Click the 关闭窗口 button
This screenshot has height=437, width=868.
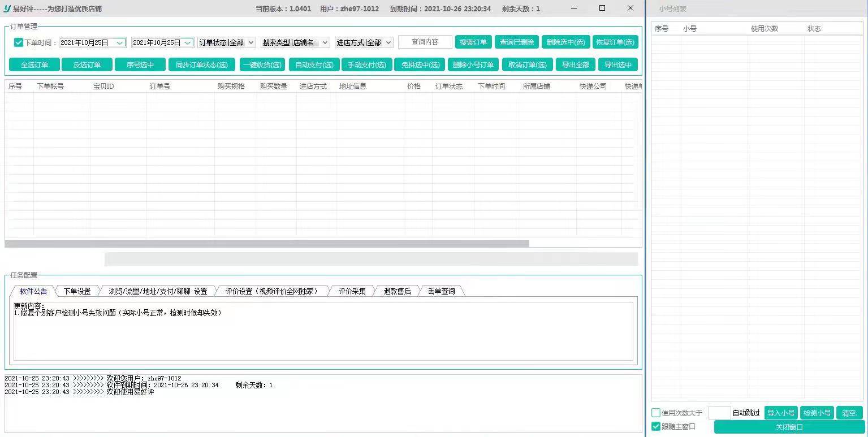click(789, 427)
